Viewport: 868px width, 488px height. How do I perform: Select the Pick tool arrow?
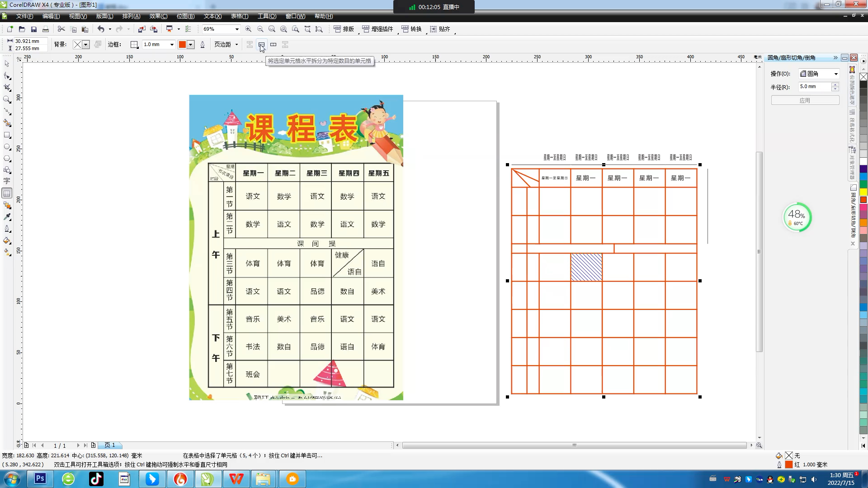pos(7,64)
